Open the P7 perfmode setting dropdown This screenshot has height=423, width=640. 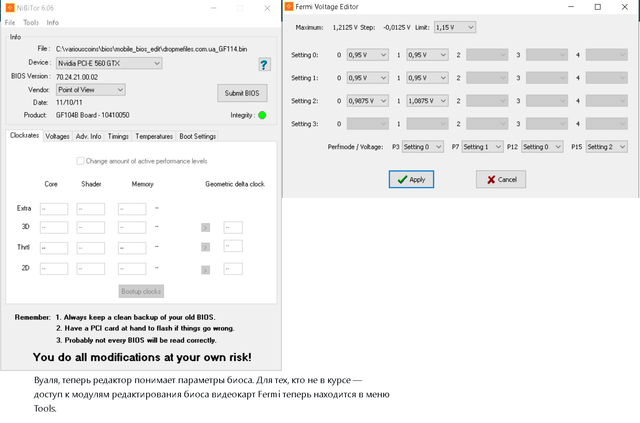(x=482, y=147)
